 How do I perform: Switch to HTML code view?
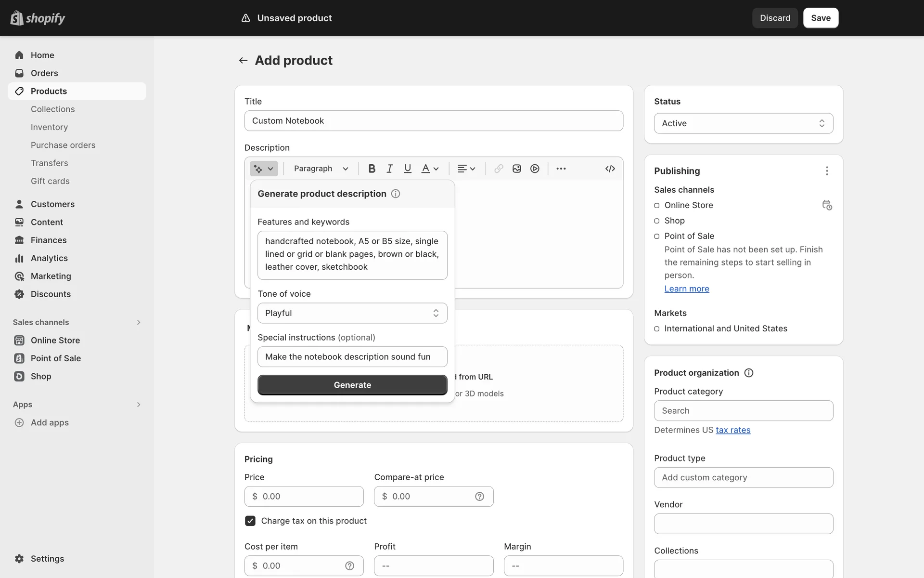click(x=610, y=169)
